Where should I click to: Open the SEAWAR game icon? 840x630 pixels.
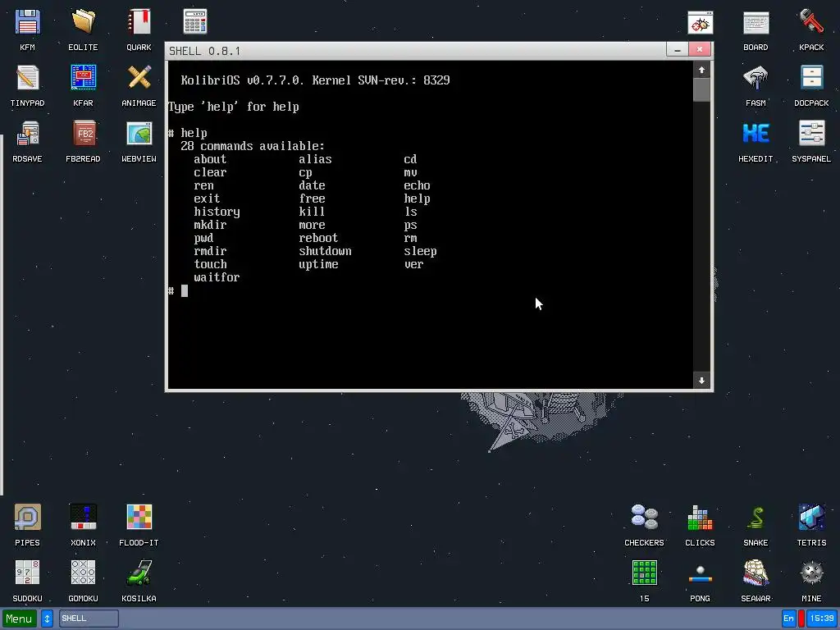[756, 573]
